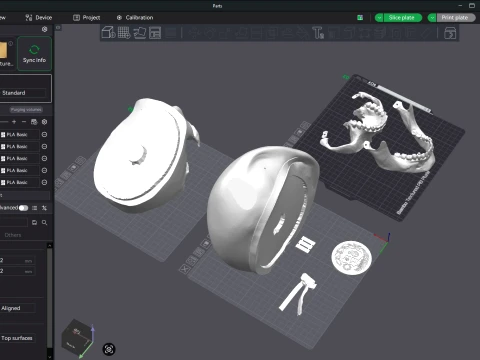The height and width of the screenshot is (360, 480).
Task: Click the Sync Info button
Action: [x=34, y=54]
